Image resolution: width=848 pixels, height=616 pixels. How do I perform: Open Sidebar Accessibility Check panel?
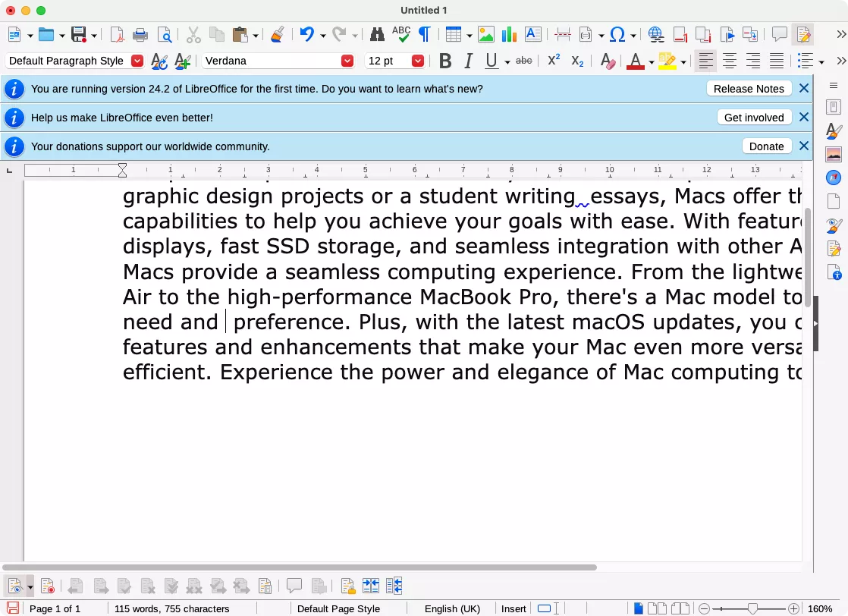pos(834,272)
